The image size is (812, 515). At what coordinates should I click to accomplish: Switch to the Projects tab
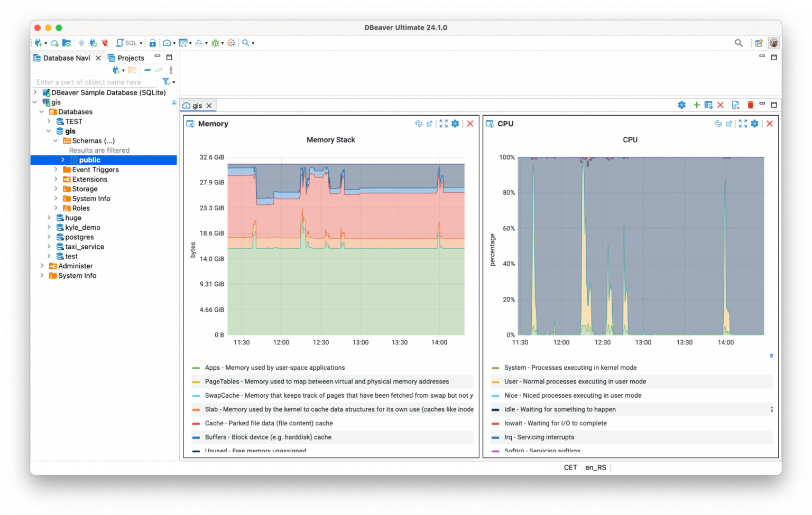click(130, 58)
